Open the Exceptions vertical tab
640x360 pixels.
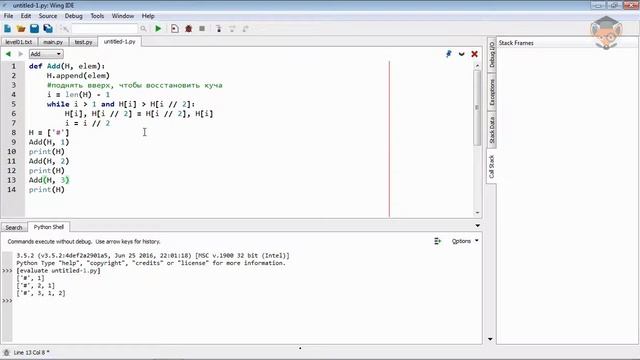point(491,93)
